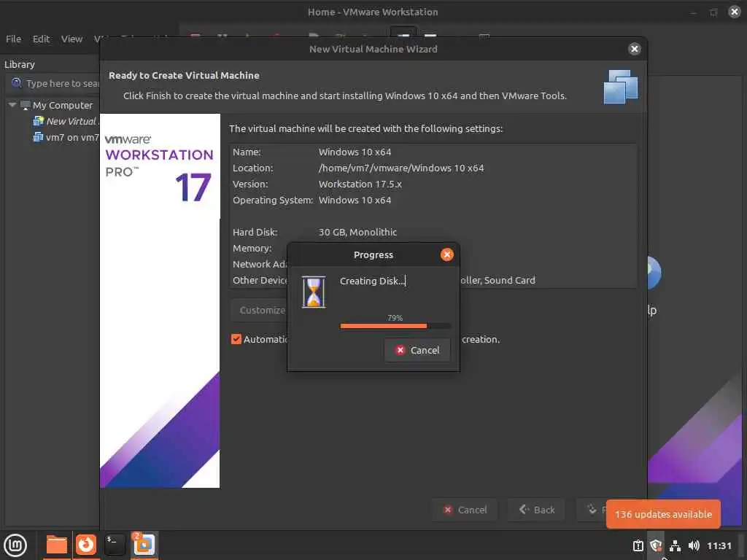Image resolution: width=747 pixels, height=560 pixels.
Task: Click the Location path /home/vm7/vmware/Windows 10 x64
Action: click(400, 168)
